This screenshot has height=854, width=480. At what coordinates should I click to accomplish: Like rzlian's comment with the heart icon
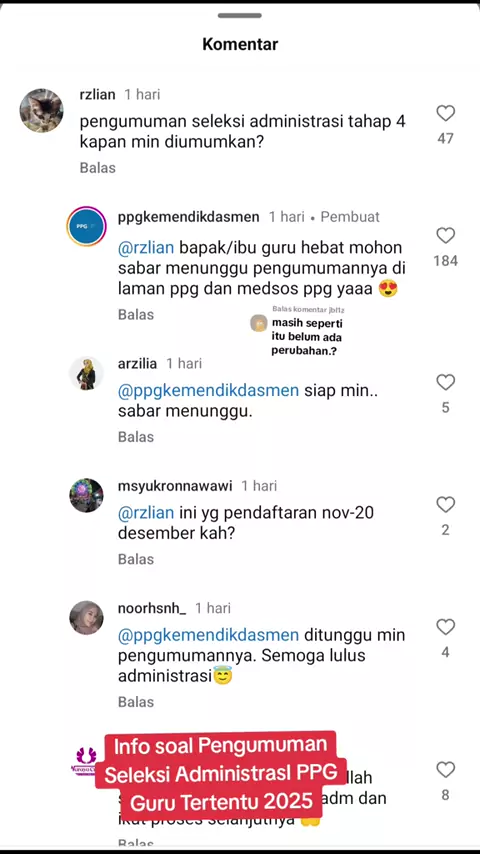point(446,113)
